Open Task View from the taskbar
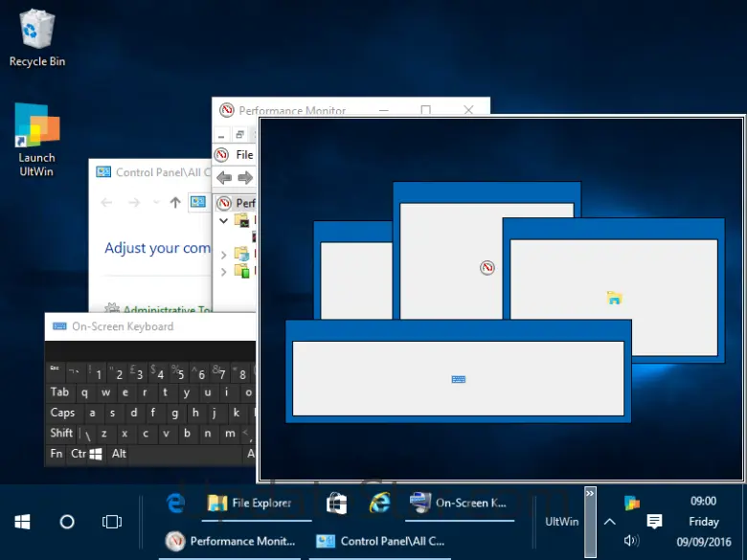 pyautogui.click(x=112, y=522)
